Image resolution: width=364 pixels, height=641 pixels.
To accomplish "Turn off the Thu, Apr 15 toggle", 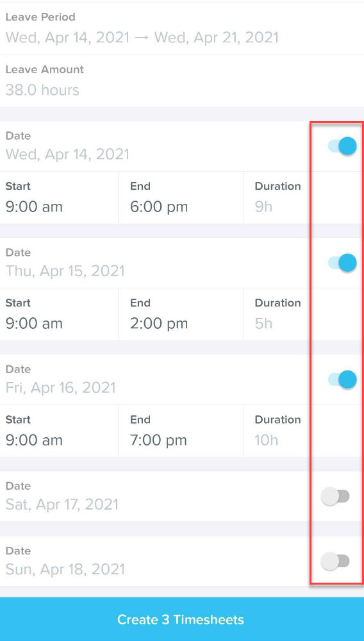I will (x=342, y=262).
